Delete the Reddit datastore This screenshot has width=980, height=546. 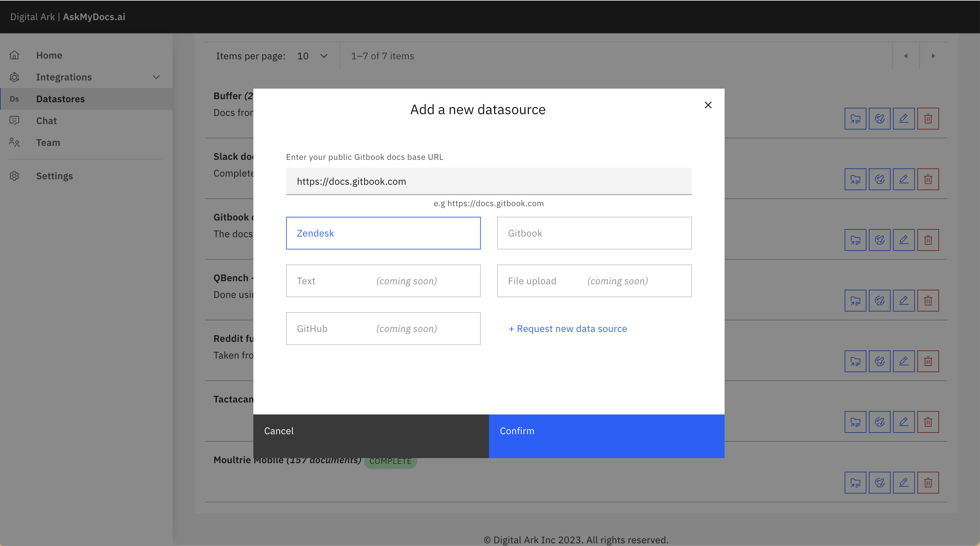(928, 361)
